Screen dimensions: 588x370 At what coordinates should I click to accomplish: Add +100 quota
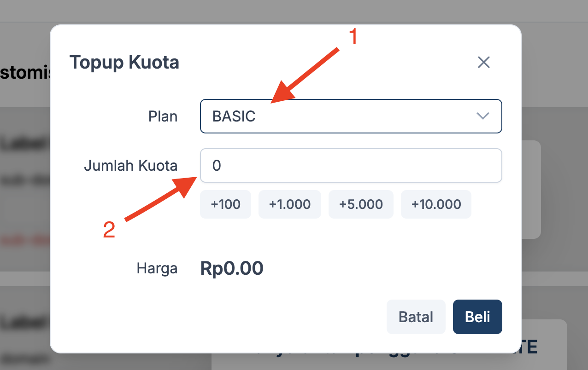coord(225,204)
